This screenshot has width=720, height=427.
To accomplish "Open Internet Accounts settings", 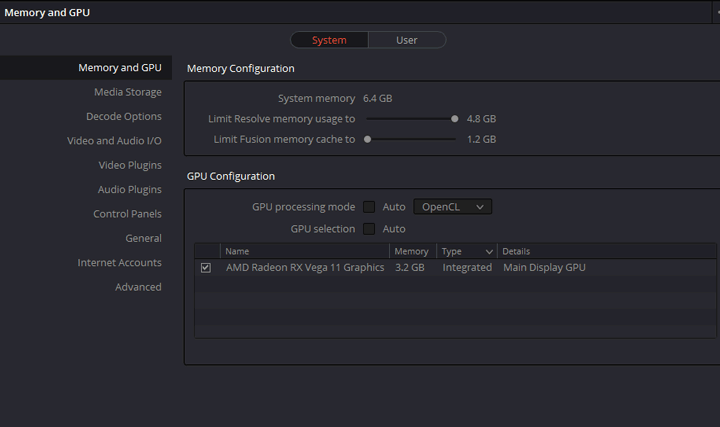I will (119, 263).
